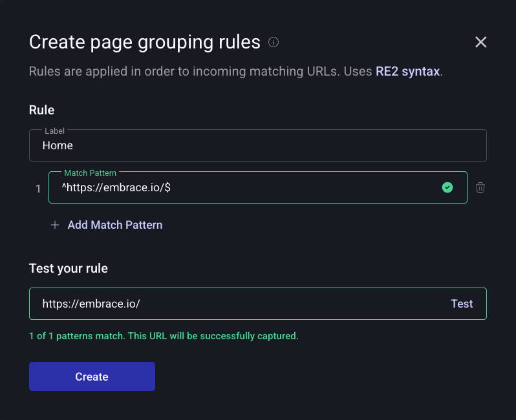The width and height of the screenshot is (516, 420).
Task: Delete match pattern 1 with trash icon
Action: coord(480,187)
